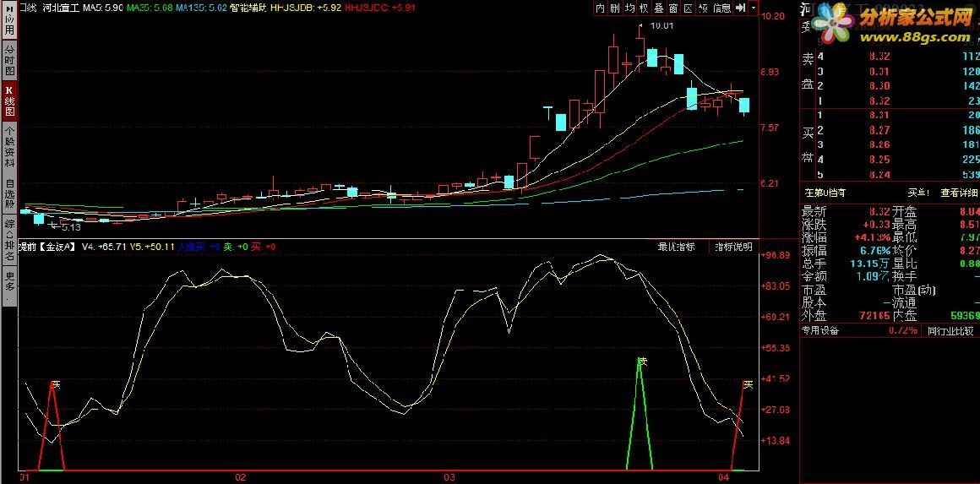Click the 信息 info toolbar button
The width and height of the screenshot is (980, 484).
(721, 8)
